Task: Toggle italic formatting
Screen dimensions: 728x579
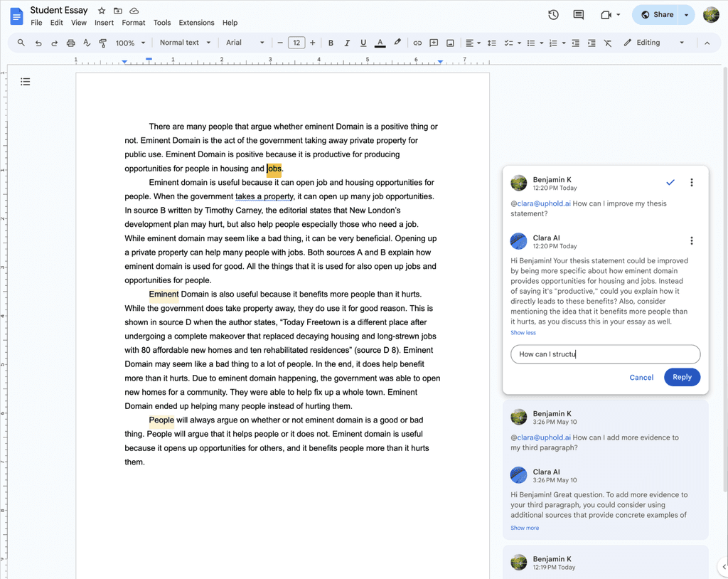Action: pos(347,43)
